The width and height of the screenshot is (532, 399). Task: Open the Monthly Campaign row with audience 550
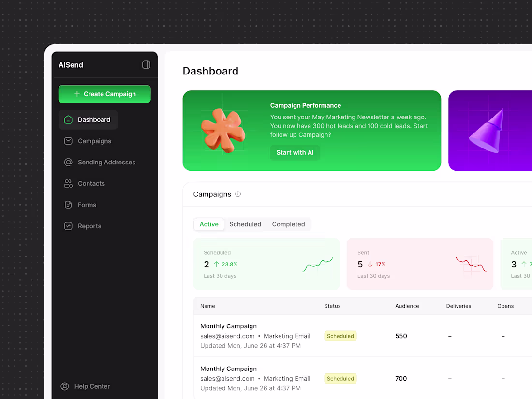pos(363,336)
